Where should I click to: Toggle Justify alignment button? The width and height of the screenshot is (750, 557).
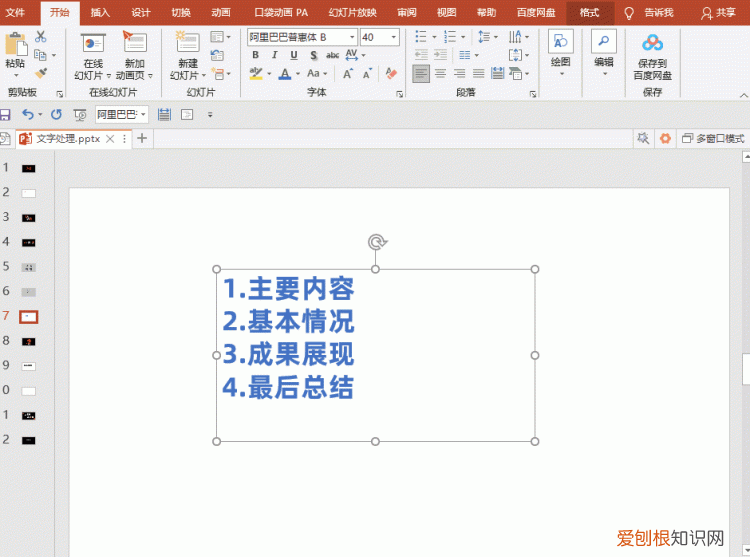pyautogui.click(x=478, y=73)
